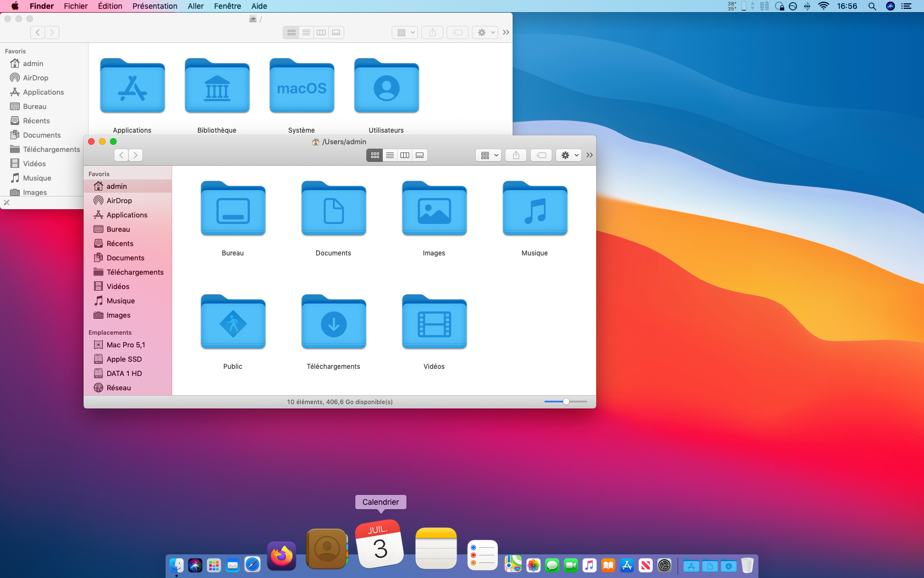Open the Présentation menu
The width and height of the screenshot is (924, 578).
click(x=155, y=6)
